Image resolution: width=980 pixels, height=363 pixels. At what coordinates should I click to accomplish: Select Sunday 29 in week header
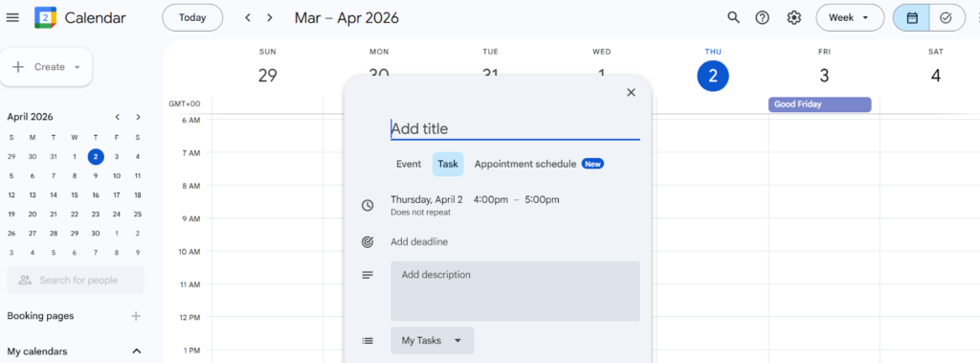pos(268,76)
